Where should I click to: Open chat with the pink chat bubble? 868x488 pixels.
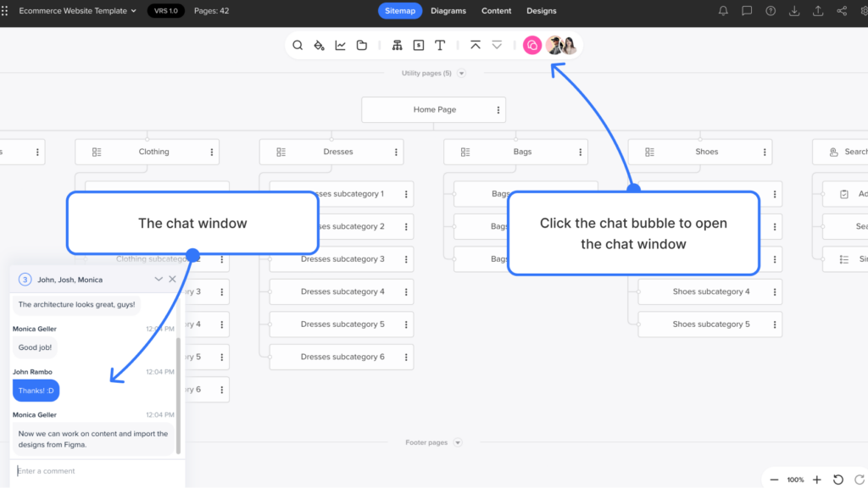(531, 45)
